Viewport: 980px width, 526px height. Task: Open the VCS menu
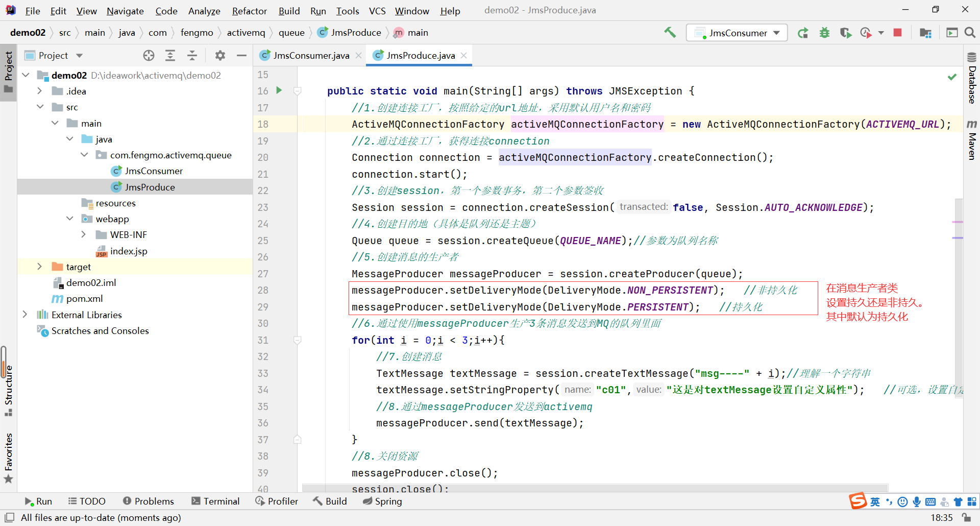click(x=377, y=11)
